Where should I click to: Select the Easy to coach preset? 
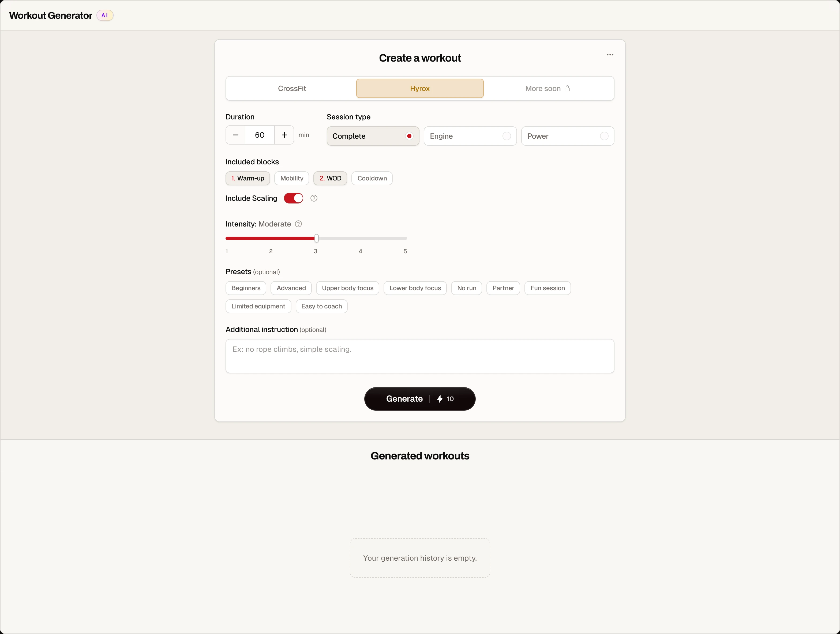point(322,306)
